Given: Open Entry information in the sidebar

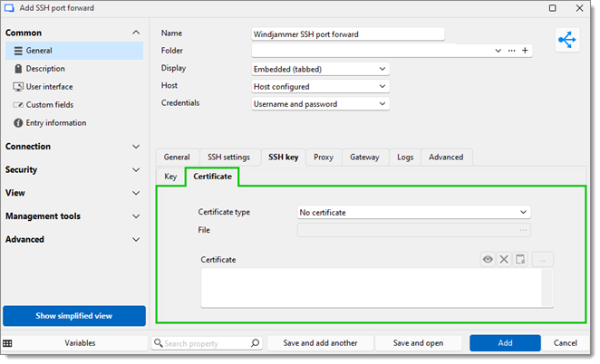Looking at the screenshot, I should tap(55, 123).
